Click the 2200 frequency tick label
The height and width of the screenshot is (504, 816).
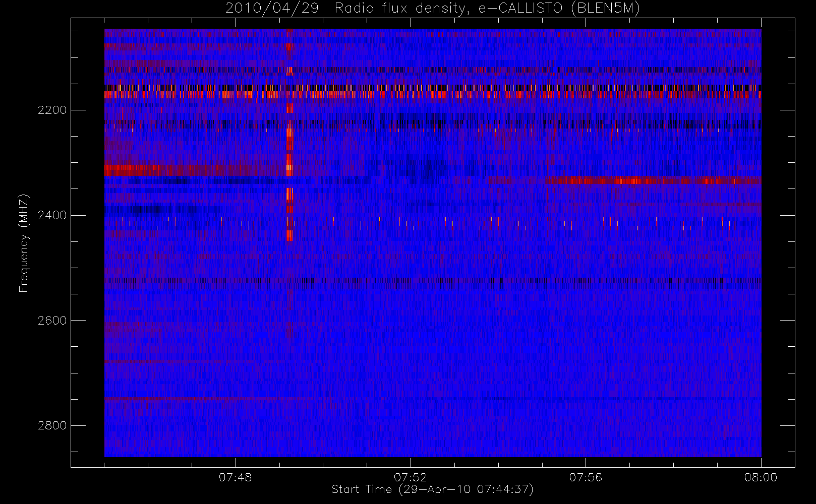[52, 110]
